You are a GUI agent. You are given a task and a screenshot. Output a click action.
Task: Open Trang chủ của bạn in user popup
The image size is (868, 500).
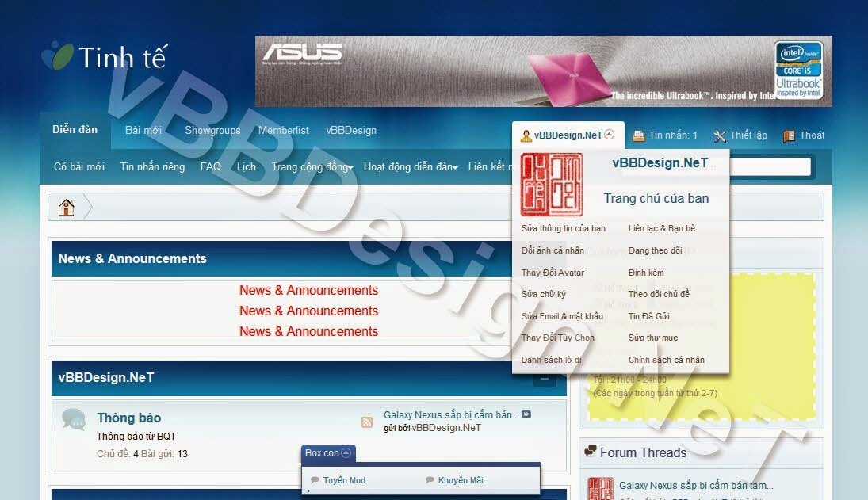tap(656, 198)
